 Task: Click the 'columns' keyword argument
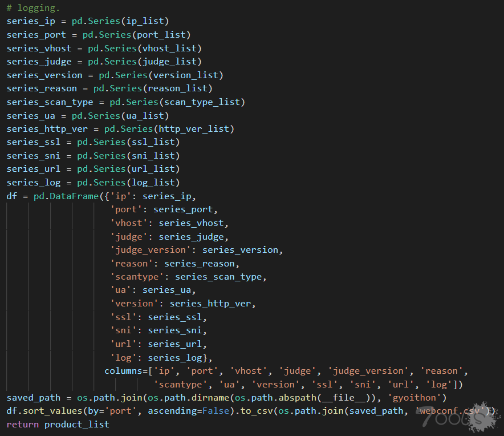(123, 371)
